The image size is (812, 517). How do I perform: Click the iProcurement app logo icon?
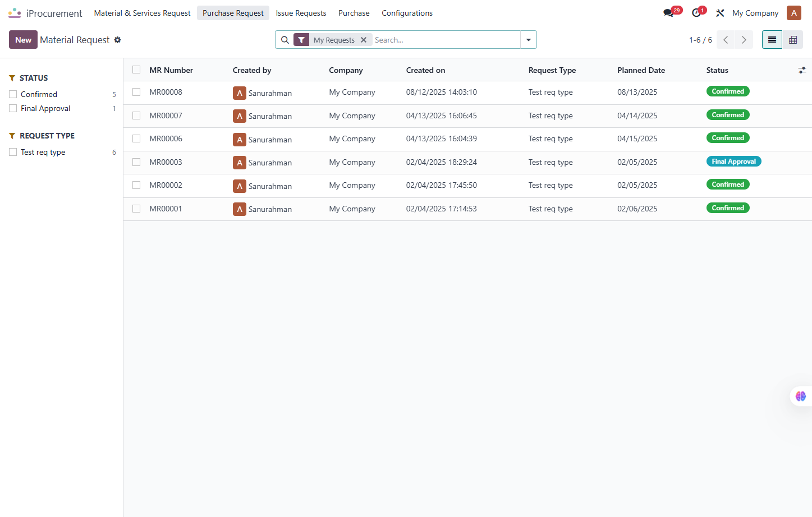click(15, 13)
